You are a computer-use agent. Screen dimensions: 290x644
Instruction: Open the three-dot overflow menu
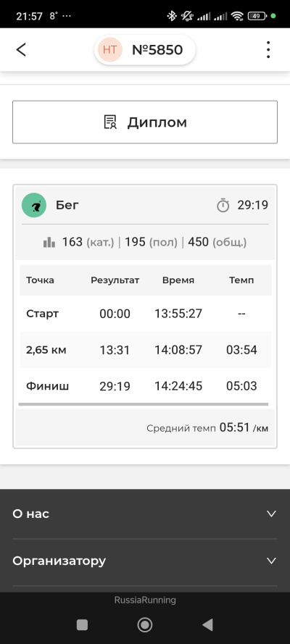(x=268, y=50)
